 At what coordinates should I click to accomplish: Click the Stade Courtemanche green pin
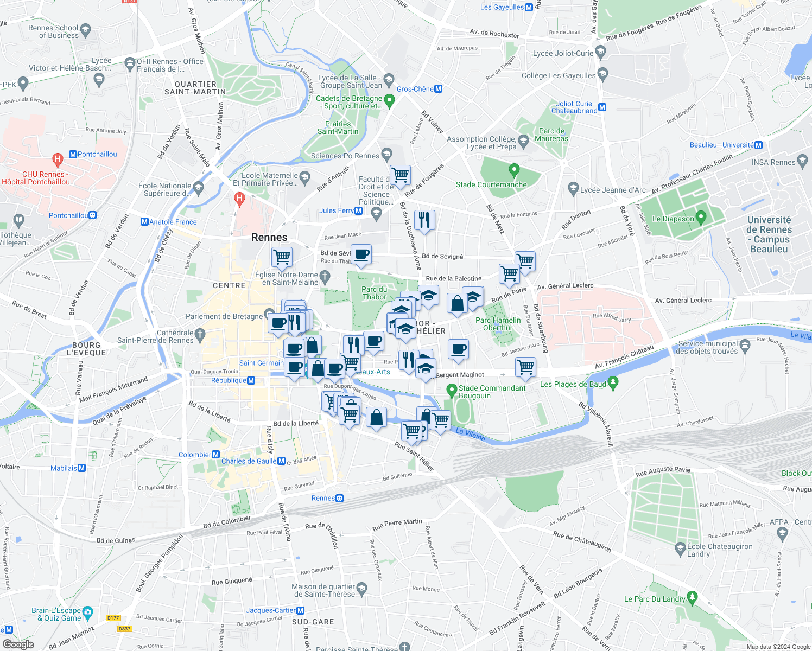click(515, 171)
